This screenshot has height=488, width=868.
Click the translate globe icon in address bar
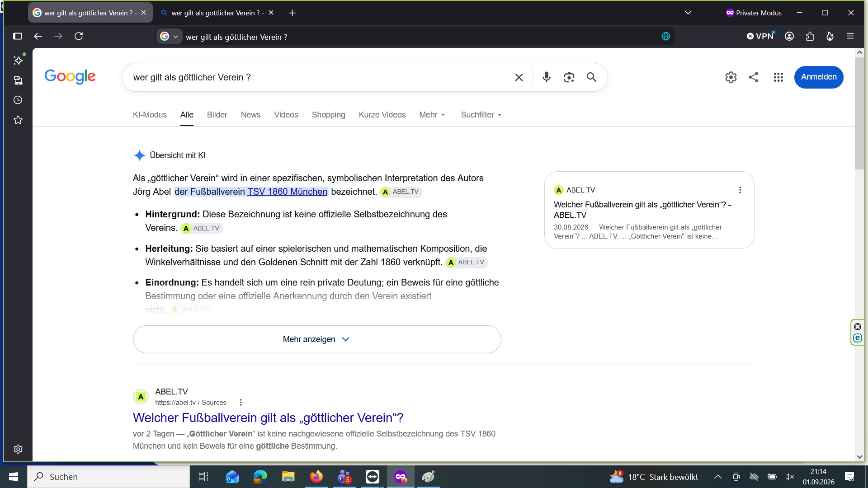665,37
